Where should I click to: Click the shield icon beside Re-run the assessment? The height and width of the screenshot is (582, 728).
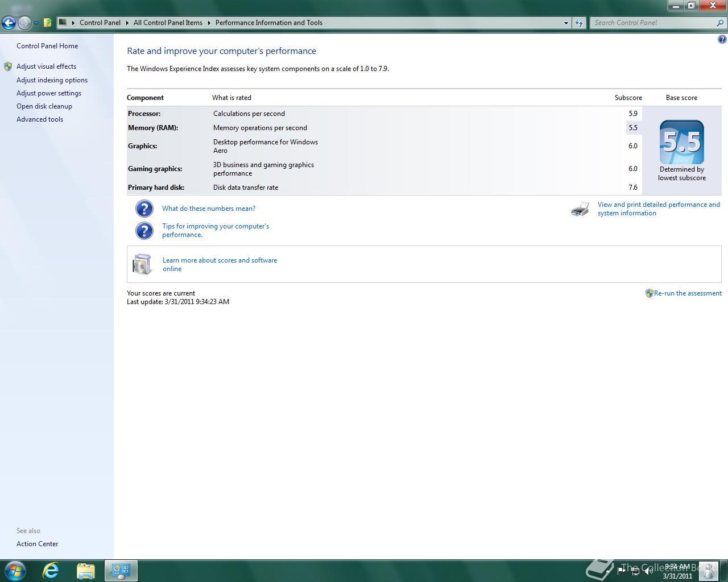(x=649, y=293)
